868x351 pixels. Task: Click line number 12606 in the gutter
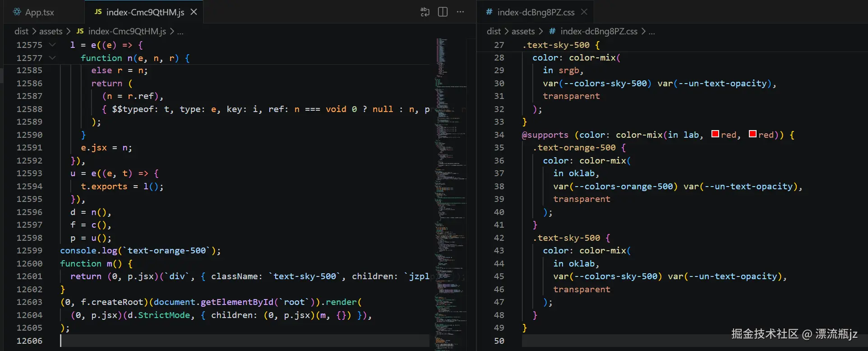pos(29,341)
